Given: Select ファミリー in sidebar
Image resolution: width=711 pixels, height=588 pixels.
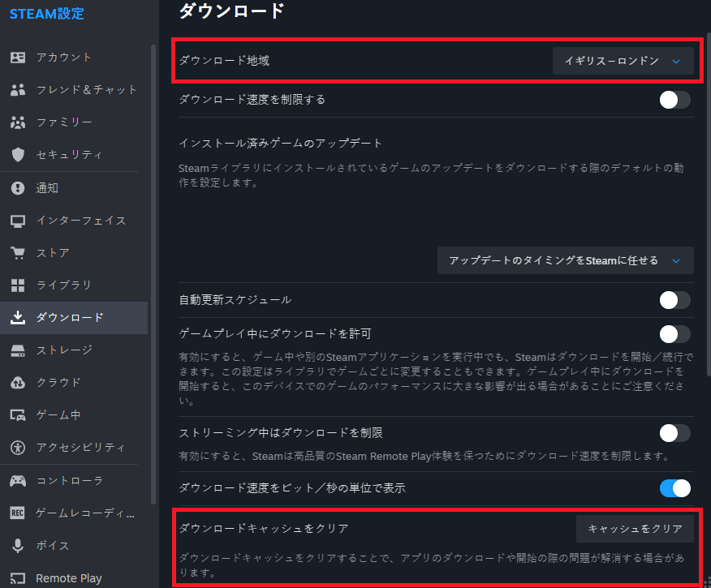Looking at the screenshot, I should pos(64,122).
